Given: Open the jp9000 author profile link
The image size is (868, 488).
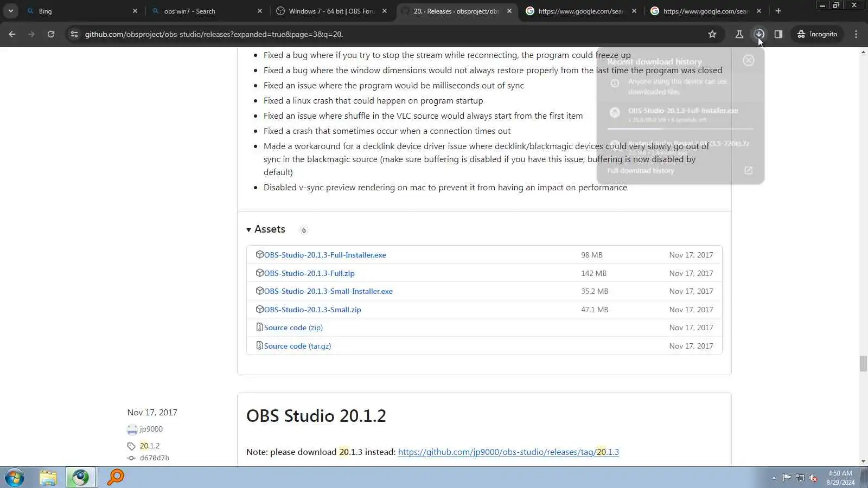Looking at the screenshot, I should click(151, 429).
